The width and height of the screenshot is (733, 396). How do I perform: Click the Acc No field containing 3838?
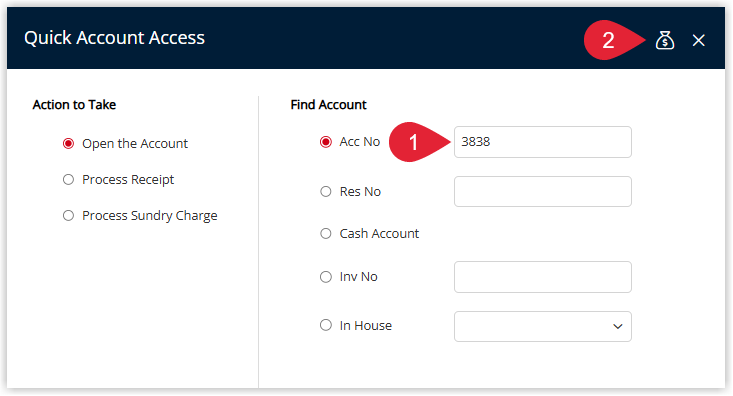pos(543,142)
